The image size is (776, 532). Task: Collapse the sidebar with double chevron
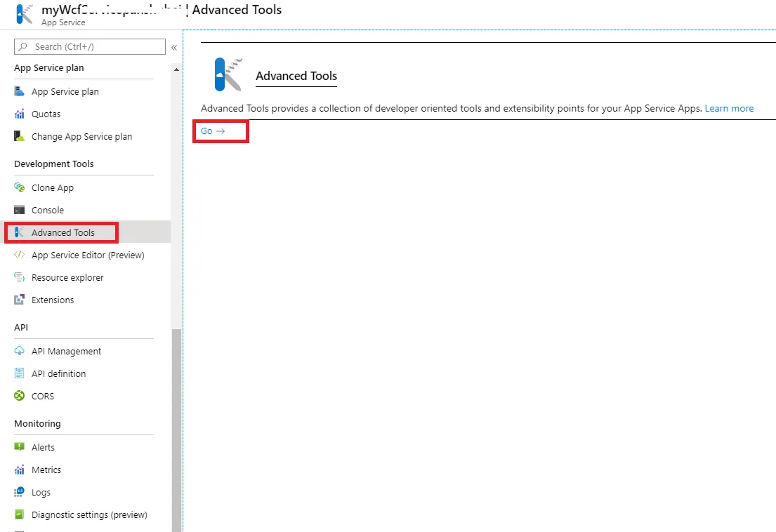click(x=174, y=48)
